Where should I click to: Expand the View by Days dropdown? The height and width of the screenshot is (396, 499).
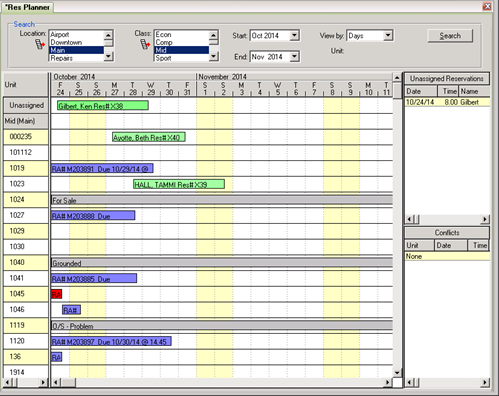(388, 35)
